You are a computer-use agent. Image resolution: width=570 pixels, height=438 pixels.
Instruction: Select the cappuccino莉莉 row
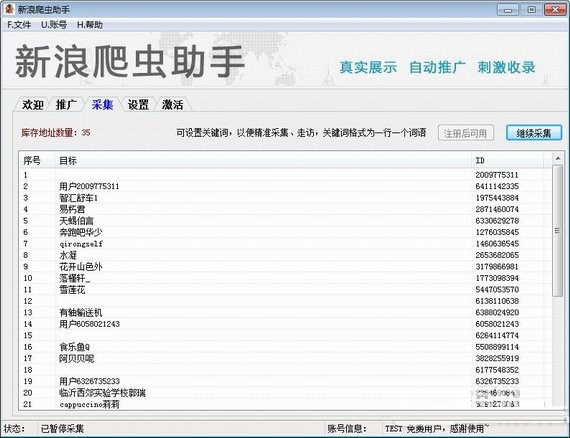point(285,404)
